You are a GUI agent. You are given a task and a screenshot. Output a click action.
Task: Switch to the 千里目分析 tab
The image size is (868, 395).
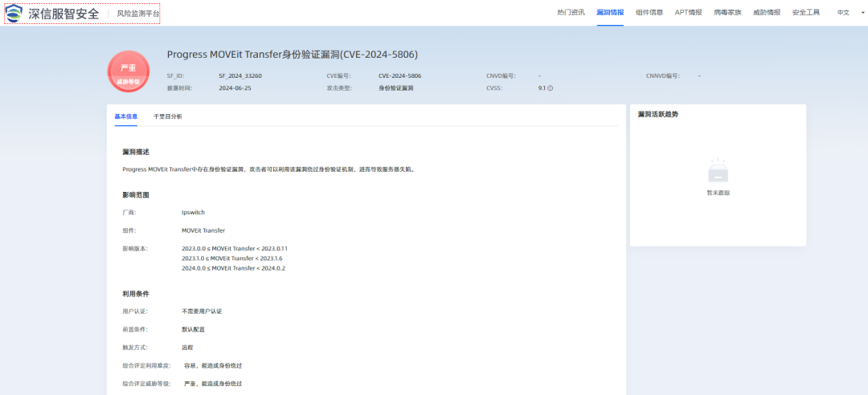coord(168,116)
